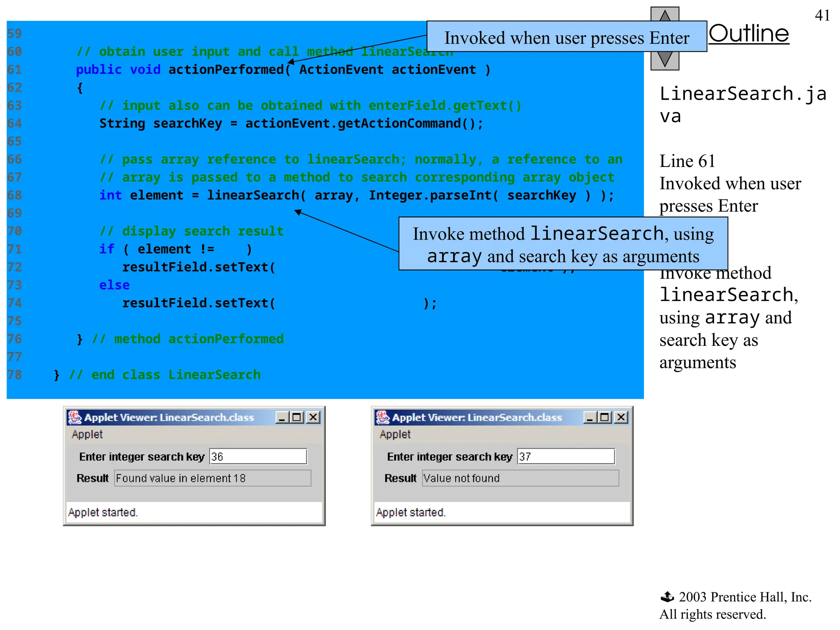Viewport: 840px width, 630px height.
Task: Click 'Applet started.' status in right viewer
Action: tap(411, 512)
